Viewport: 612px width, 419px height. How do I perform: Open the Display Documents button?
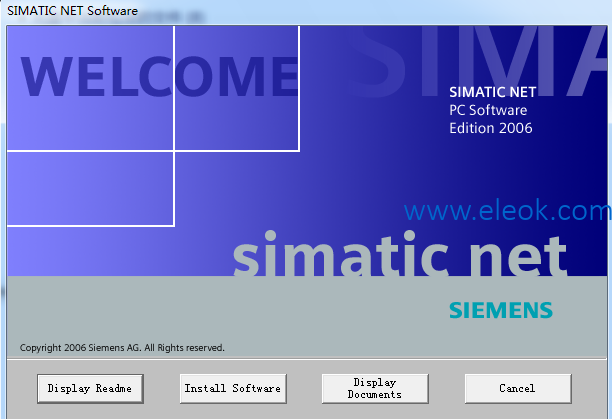click(x=375, y=389)
